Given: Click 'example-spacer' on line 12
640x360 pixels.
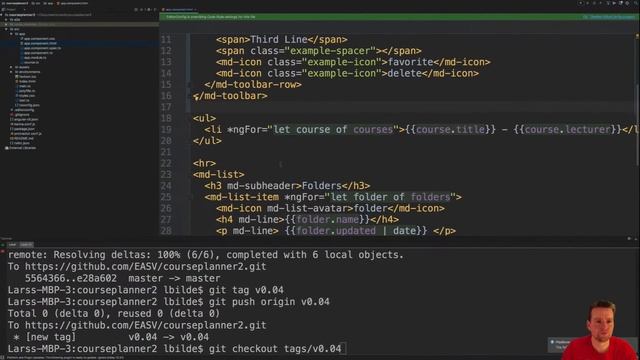Looking at the screenshot, I should [x=330, y=51].
